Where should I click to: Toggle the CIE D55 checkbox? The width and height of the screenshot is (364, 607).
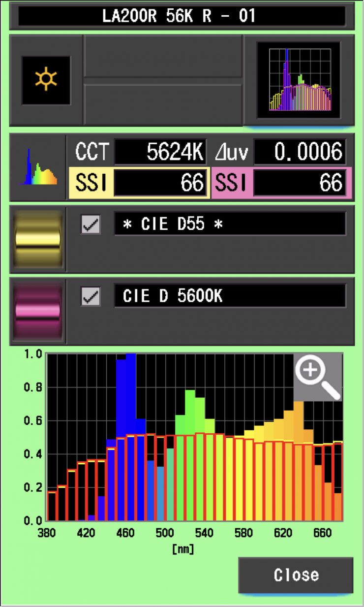point(91,224)
